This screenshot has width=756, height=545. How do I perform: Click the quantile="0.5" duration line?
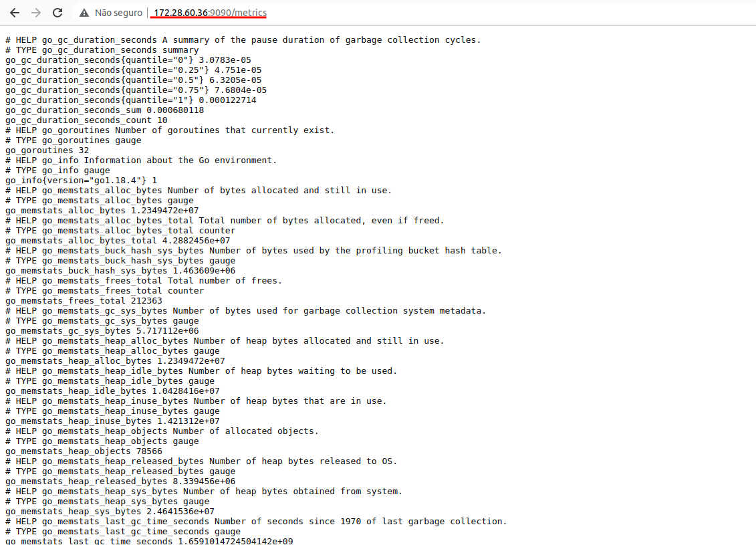point(134,80)
